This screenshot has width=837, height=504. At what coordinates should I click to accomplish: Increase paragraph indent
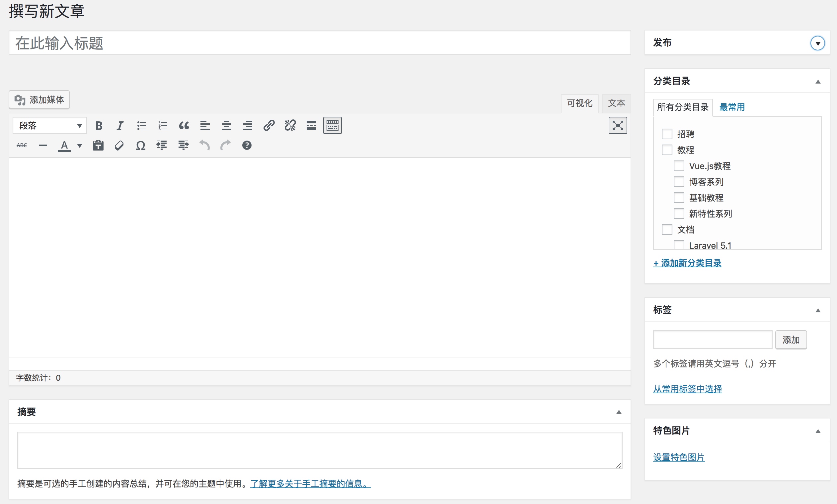tap(183, 145)
